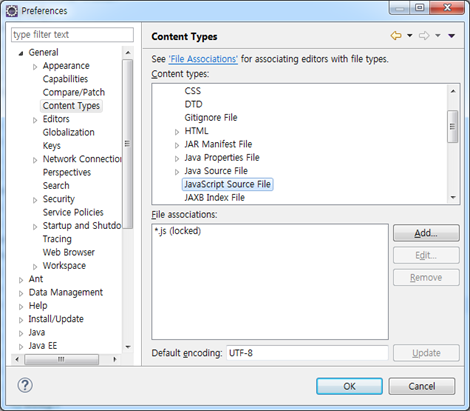470x411 pixels.
Task: Select the *.js (locked) file association
Action: pos(178,231)
